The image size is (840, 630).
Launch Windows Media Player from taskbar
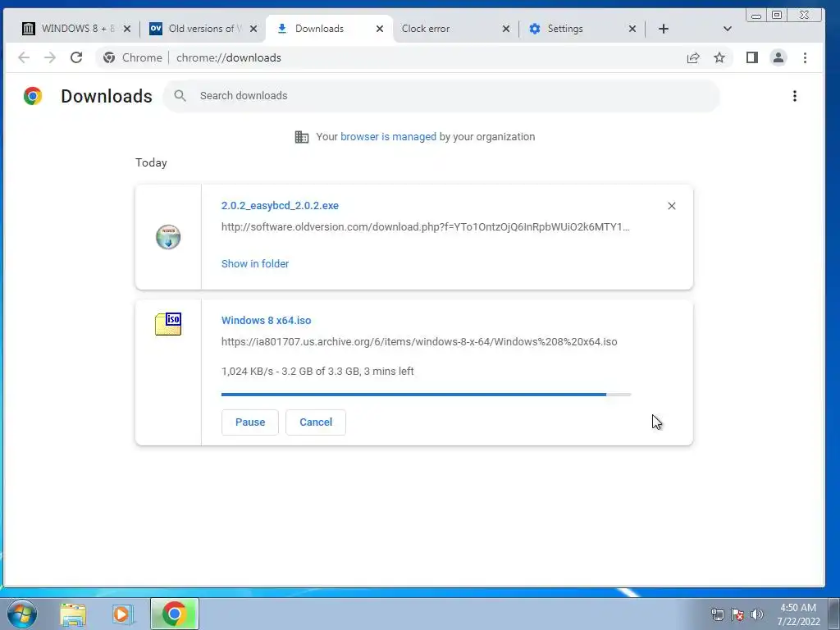pyautogui.click(x=123, y=614)
